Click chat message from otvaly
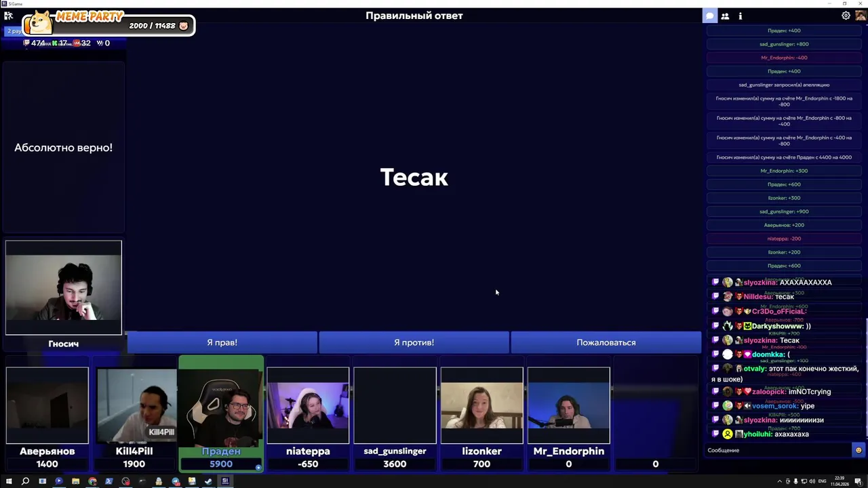Image resolution: width=868 pixels, height=488 pixels. click(x=785, y=373)
